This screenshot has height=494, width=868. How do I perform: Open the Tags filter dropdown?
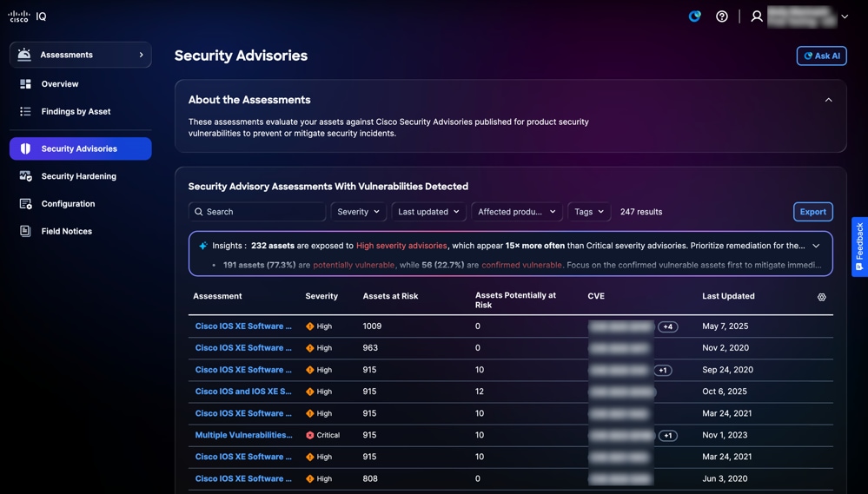tap(589, 212)
